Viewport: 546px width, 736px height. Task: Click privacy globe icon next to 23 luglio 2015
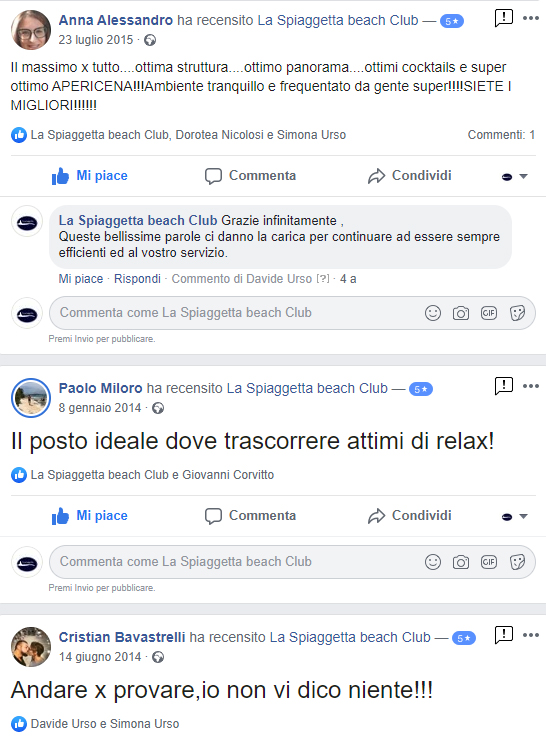(150, 40)
